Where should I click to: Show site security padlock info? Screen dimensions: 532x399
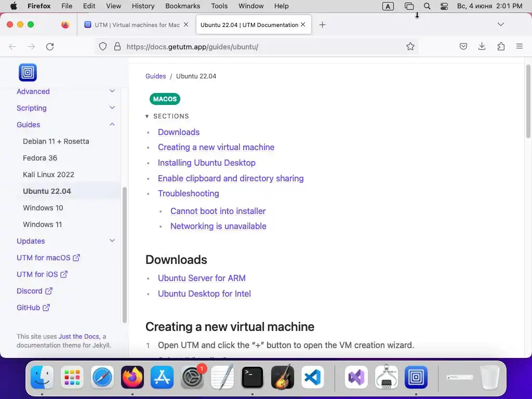[x=117, y=46]
